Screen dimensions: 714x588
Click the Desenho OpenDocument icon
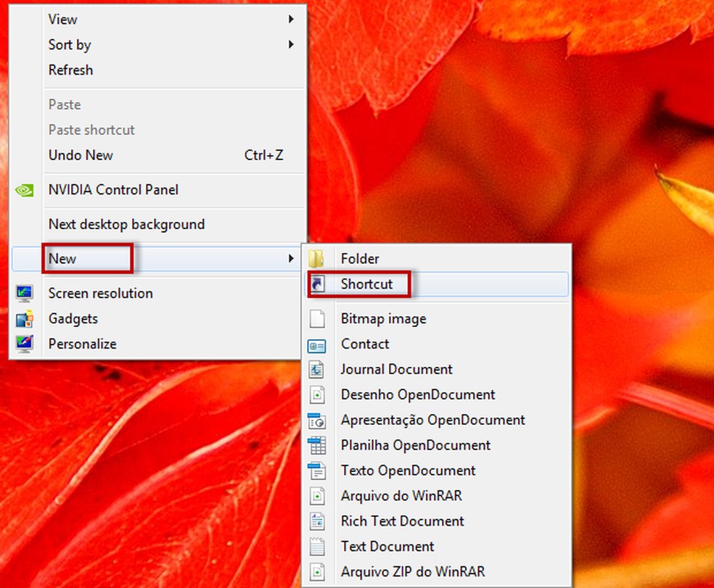click(317, 394)
